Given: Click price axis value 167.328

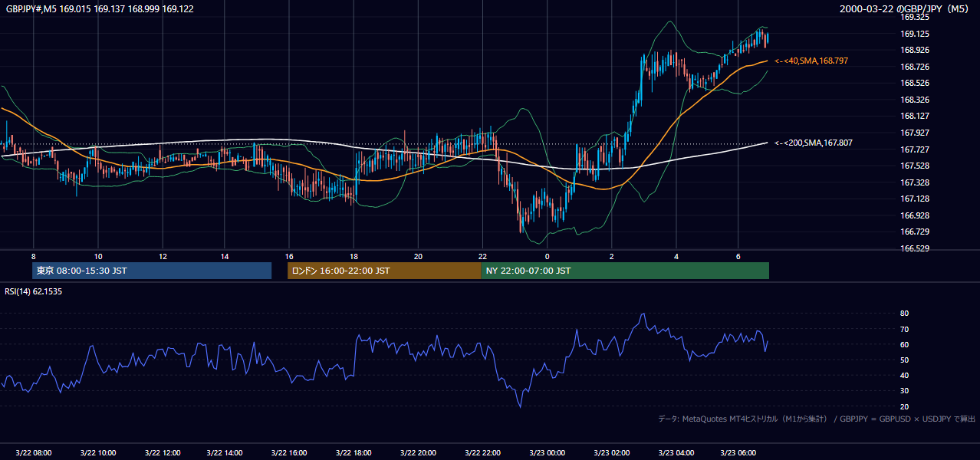Looking at the screenshot, I should tap(915, 182).
